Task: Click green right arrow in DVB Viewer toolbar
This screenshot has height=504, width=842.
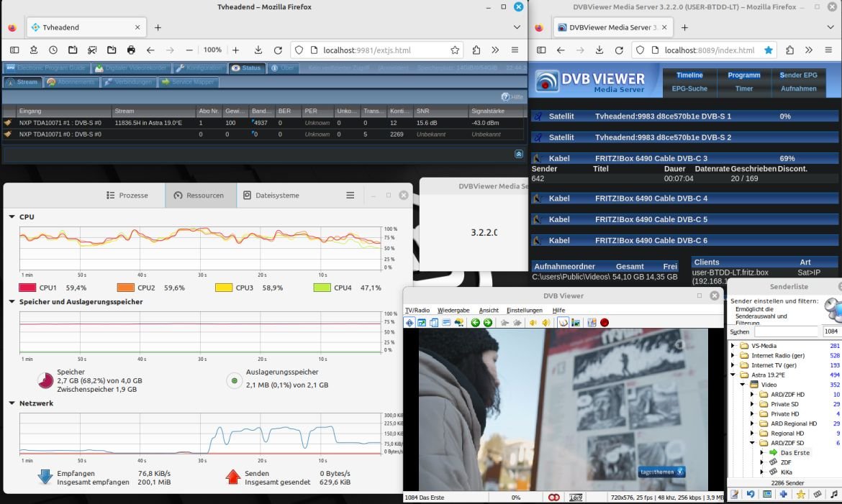Action: coord(488,323)
